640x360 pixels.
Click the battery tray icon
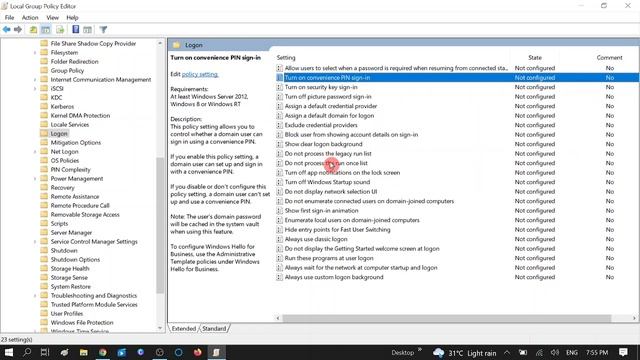(x=523, y=353)
